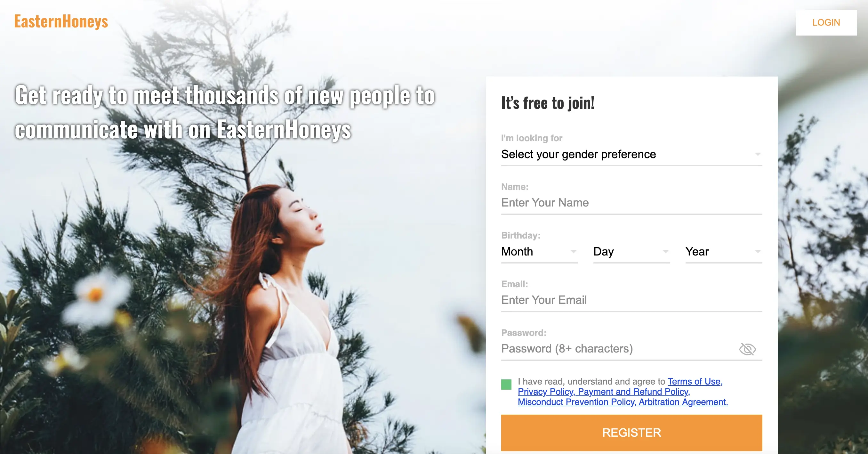Screen dimensions: 868x454
Task: Open Misconduct Prevention Policy link
Action: 577,402
